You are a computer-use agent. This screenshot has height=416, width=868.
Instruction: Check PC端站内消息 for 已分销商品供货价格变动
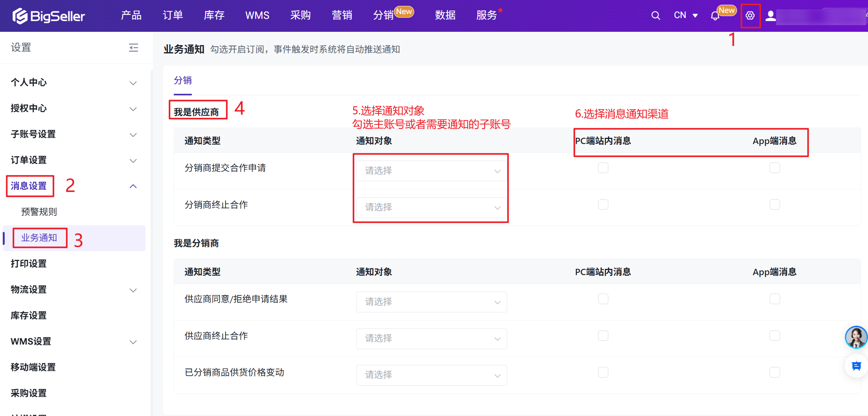point(603,372)
